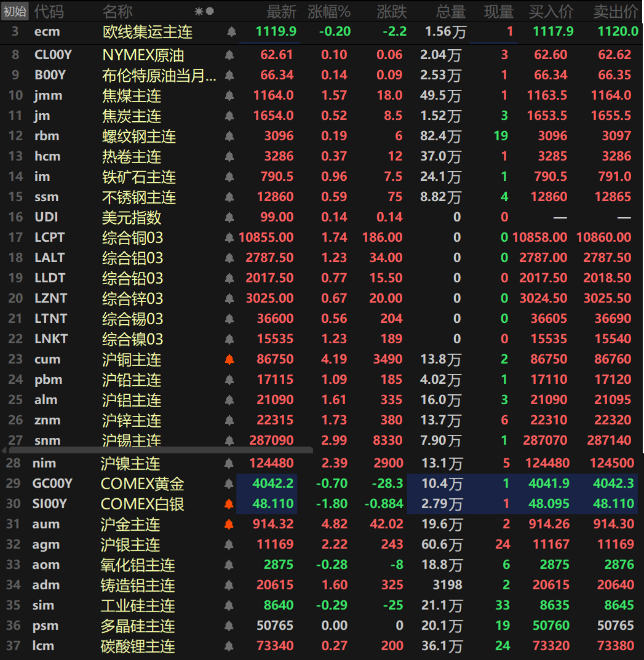The image size is (644, 660).
Task: Click the sun and dot icons in header
Action: 204,11
